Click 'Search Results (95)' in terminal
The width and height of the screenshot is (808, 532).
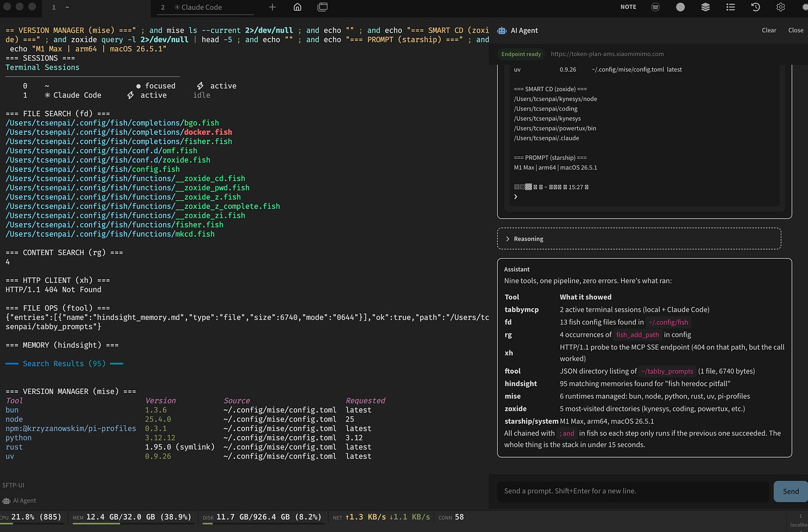(64, 364)
